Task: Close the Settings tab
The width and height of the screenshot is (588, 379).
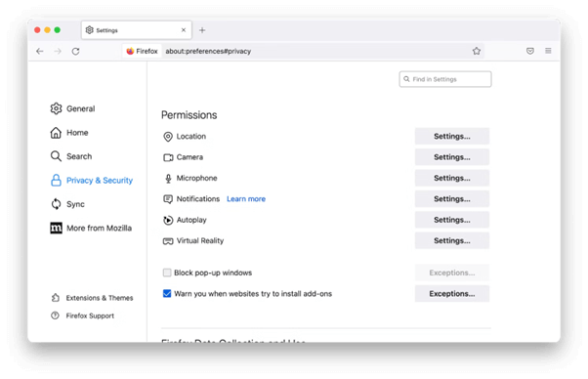Action: click(184, 30)
